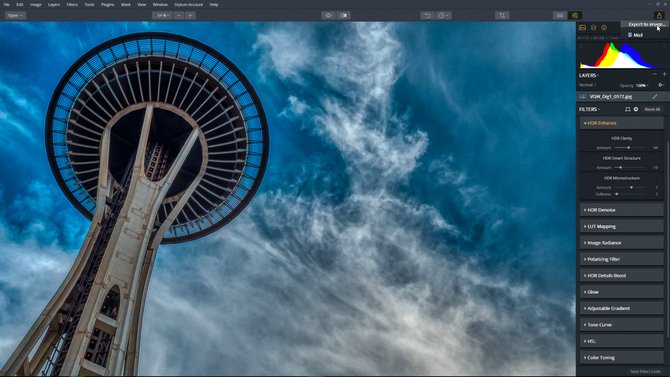Collapse the HDR Enhance filter
This screenshot has height=377, width=670.
pyautogui.click(x=622, y=123)
